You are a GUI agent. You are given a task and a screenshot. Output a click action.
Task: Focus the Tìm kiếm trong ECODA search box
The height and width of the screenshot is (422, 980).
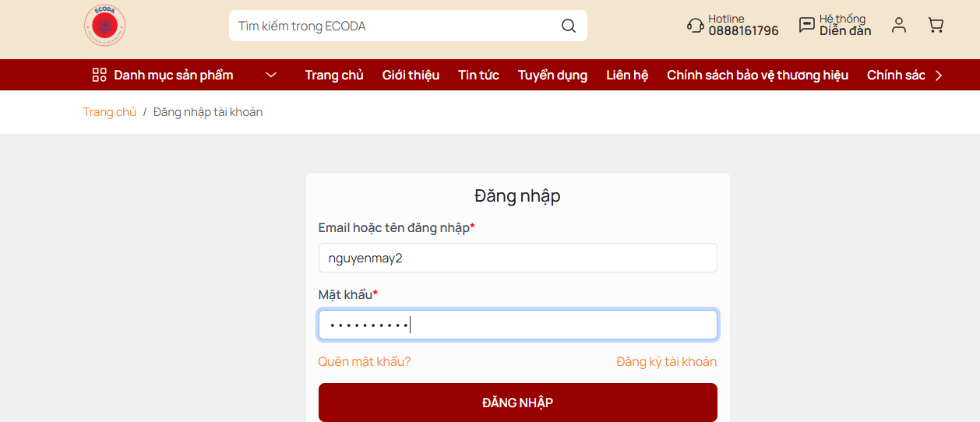[x=407, y=26]
